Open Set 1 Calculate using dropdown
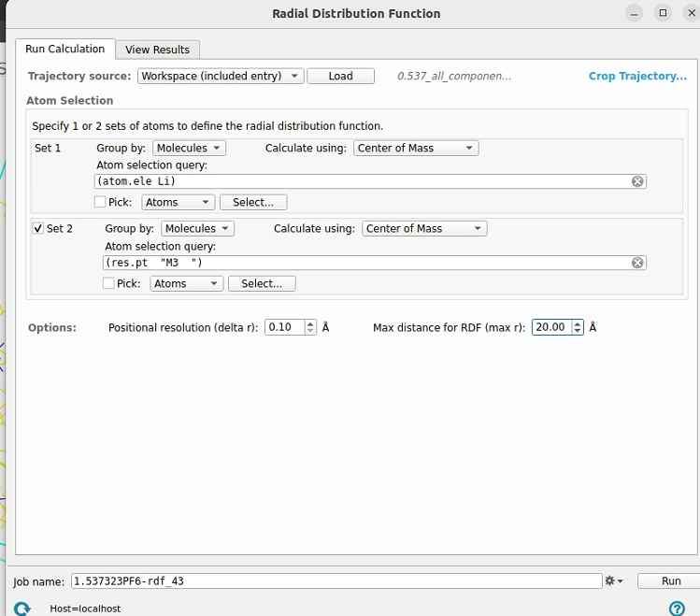Viewport: 700px width, 616px height. pos(416,148)
